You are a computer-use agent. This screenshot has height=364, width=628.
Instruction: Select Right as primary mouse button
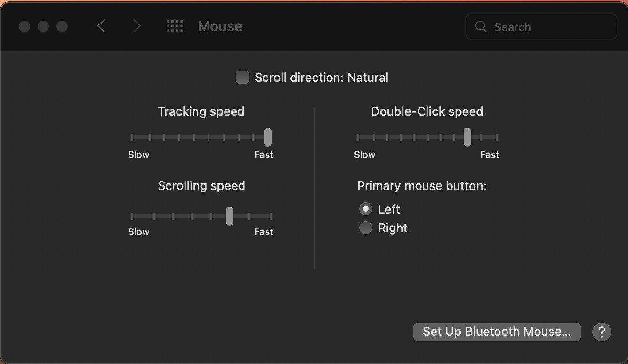365,228
